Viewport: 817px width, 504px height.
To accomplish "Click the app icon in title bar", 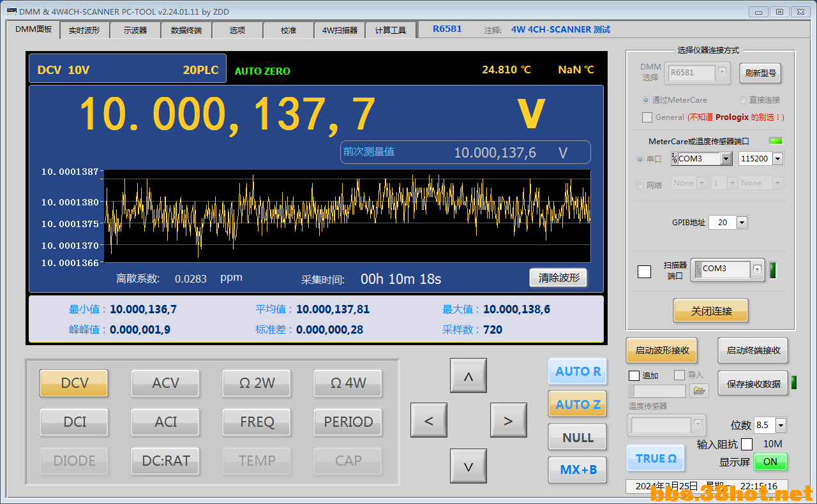I will point(11,11).
